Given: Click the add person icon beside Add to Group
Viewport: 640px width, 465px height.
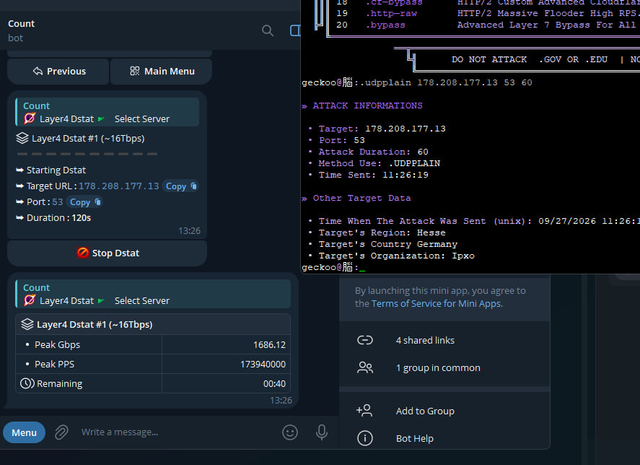Looking at the screenshot, I should tap(364, 411).
